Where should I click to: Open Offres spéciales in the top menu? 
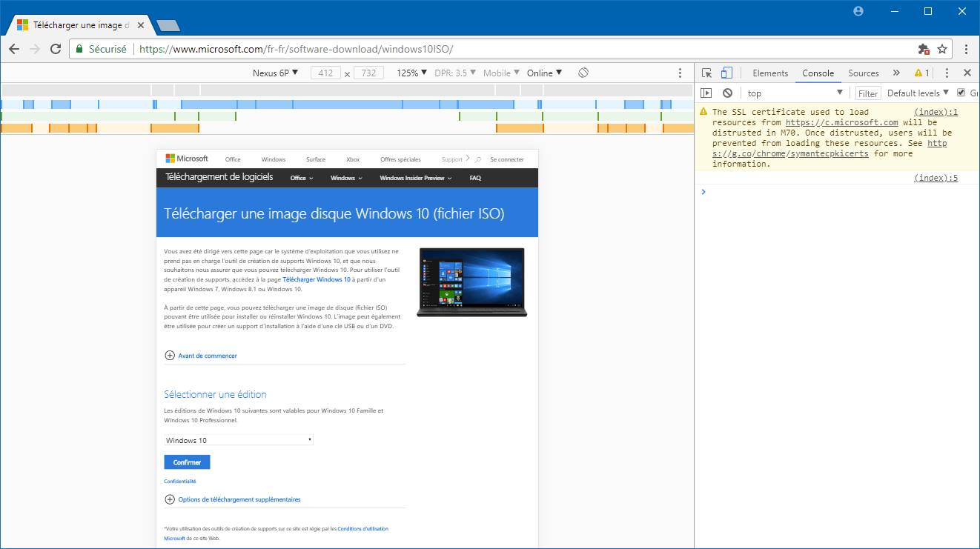point(400,159)
